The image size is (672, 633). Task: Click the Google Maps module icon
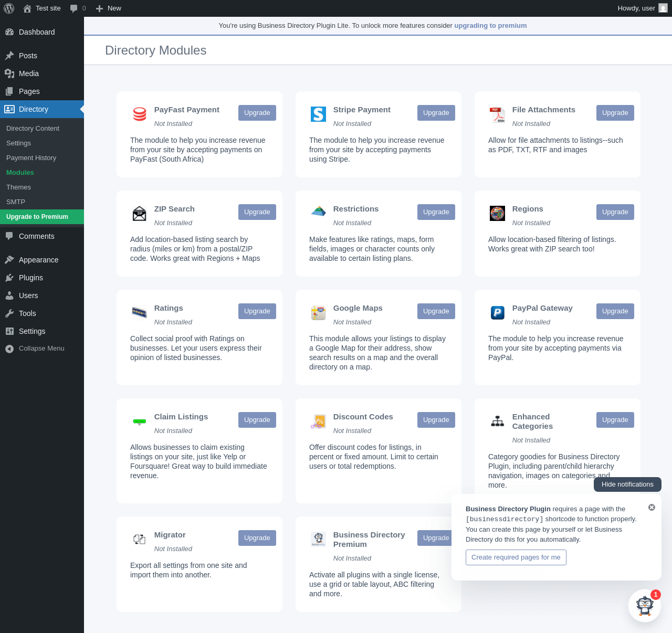point(319,312)
